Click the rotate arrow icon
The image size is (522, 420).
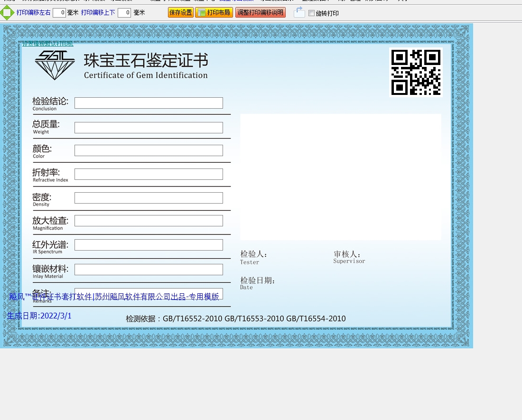[299, 12]
